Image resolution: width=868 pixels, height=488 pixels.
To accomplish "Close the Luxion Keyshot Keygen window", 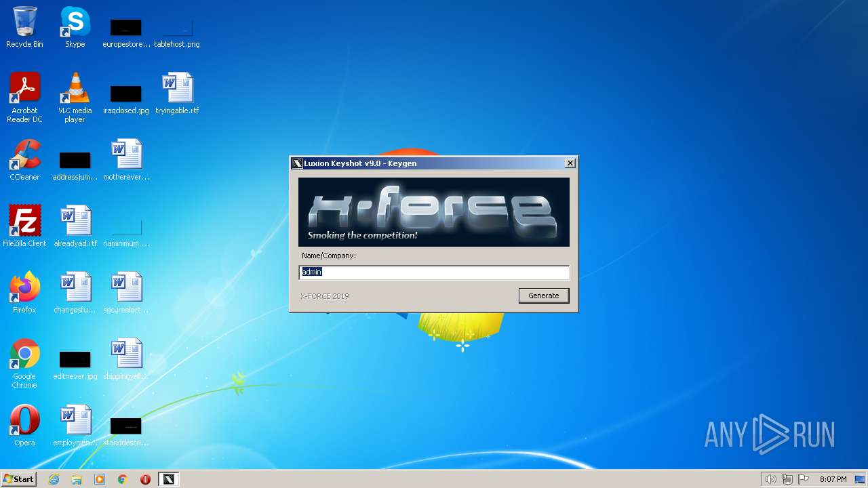I will [x=570, y=163].
